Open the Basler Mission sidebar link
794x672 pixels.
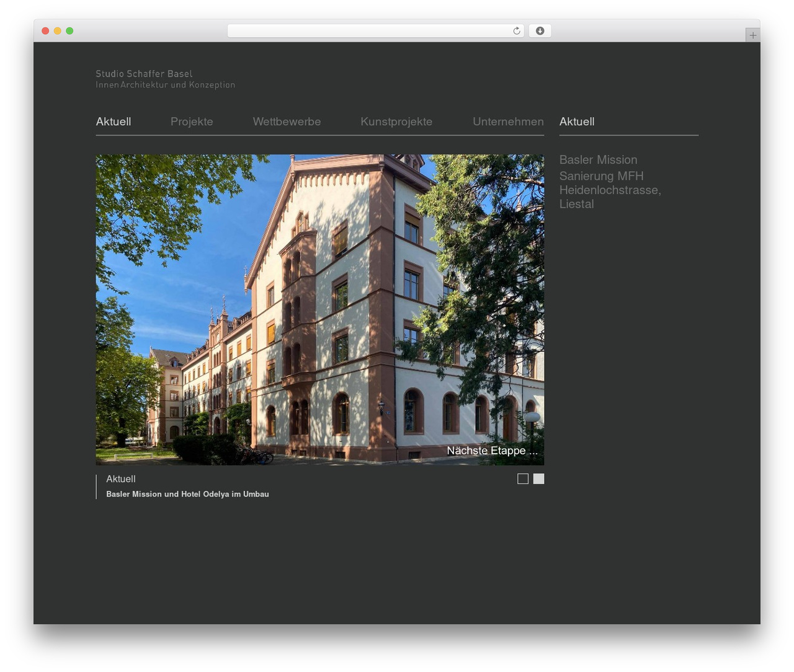pos(598,160)
